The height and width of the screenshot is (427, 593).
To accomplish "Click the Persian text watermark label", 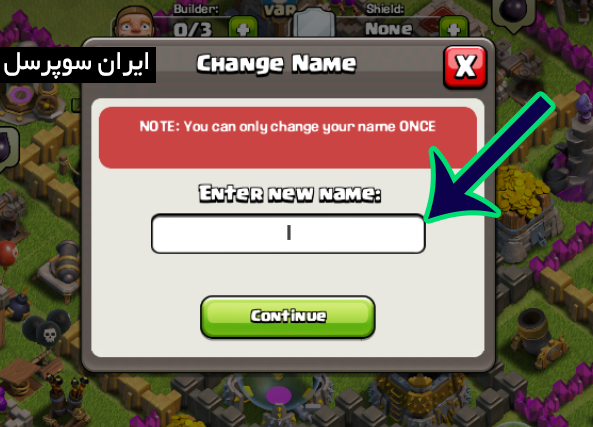I will 78,65.
